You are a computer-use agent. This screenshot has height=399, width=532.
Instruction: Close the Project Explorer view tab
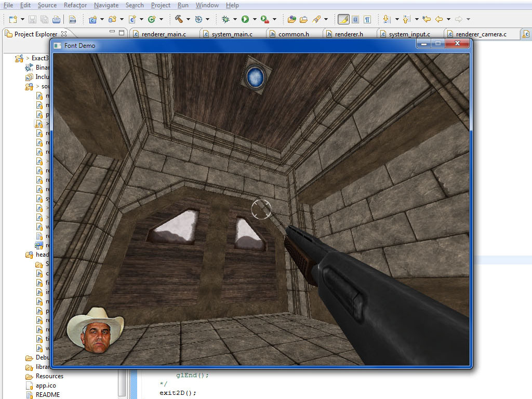tap(64, 34)
